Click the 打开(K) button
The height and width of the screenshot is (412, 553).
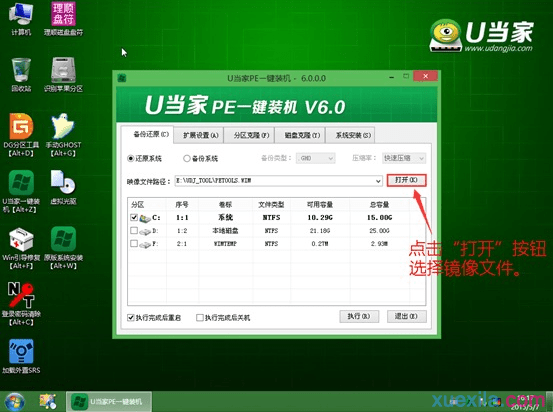tap(406, 180)
